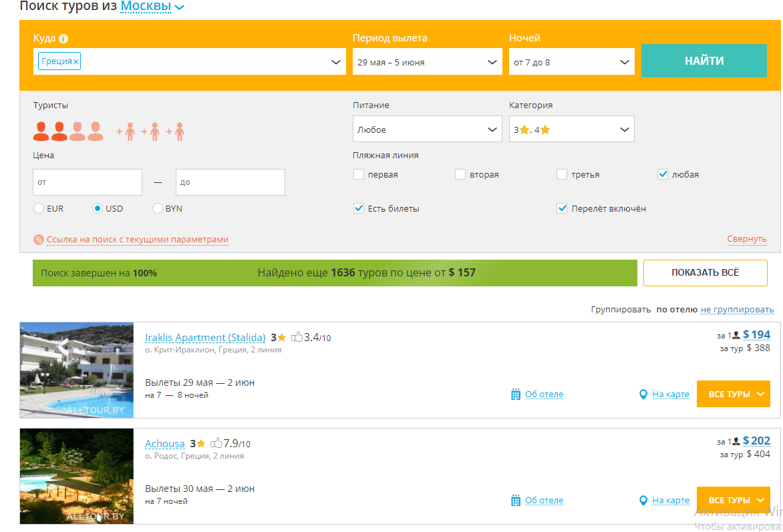Select the EUR currency radio button

click(39, 209)
